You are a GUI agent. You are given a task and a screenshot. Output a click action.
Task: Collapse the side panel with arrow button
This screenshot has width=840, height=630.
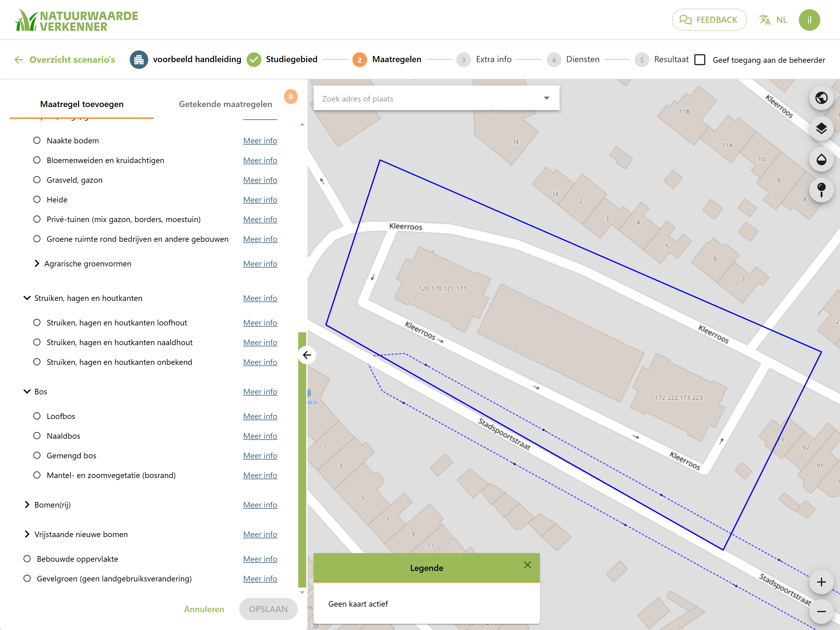pos(307,355)
